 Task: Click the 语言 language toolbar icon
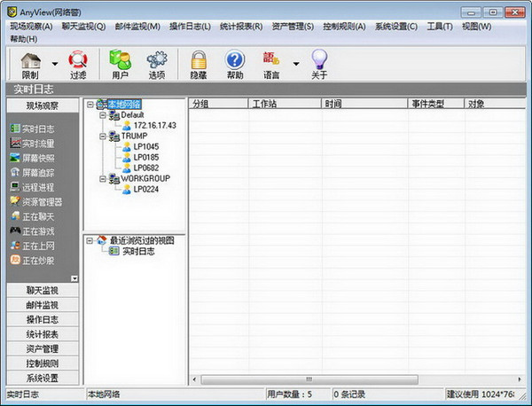tap(271, 60)
